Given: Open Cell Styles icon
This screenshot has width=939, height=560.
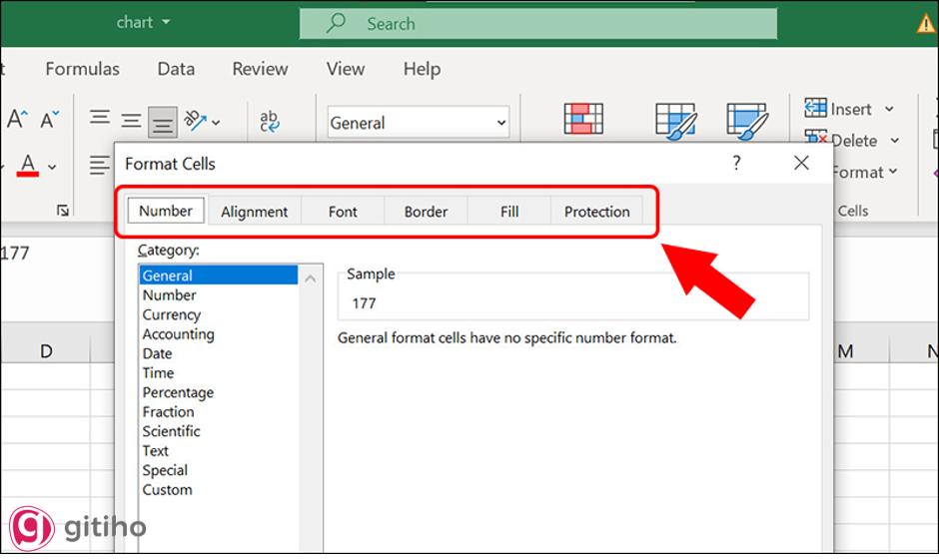Looking at the screenshot, I should tap(747, 120).
